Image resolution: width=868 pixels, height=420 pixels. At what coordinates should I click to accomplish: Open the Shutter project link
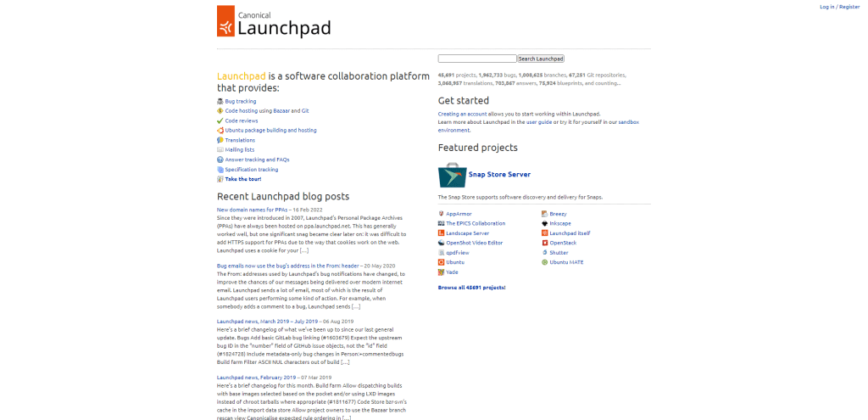(559, 253)
